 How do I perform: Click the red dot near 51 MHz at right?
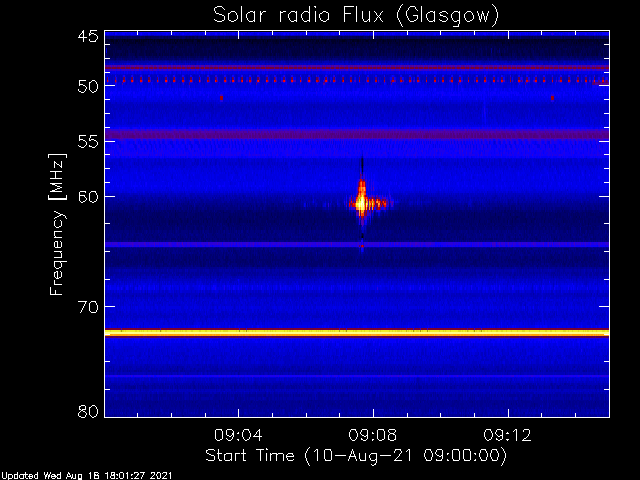(x=552, y=98)
